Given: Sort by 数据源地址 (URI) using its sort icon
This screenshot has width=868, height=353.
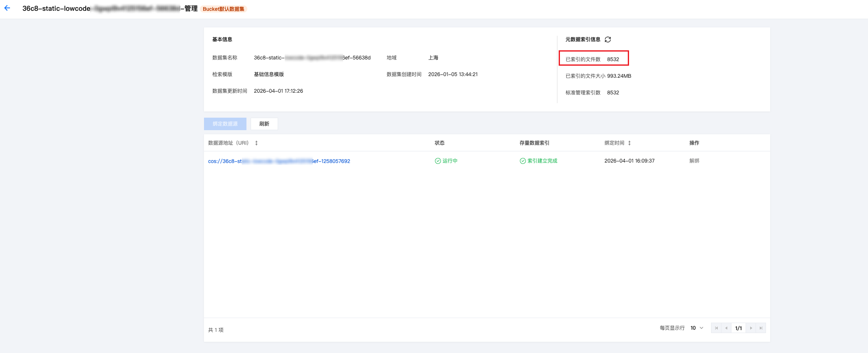Looking at the screenshot, I should coord(256,143).
